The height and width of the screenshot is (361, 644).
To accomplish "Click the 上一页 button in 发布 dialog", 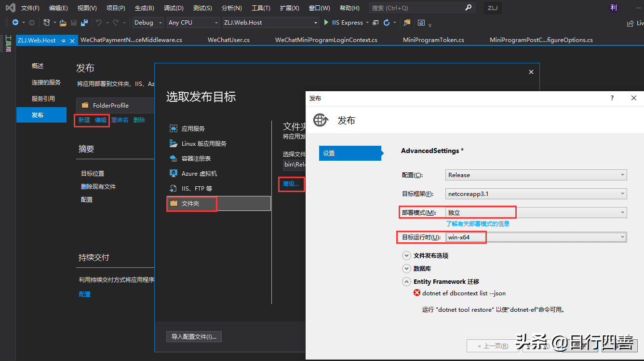I will [493, 346].
